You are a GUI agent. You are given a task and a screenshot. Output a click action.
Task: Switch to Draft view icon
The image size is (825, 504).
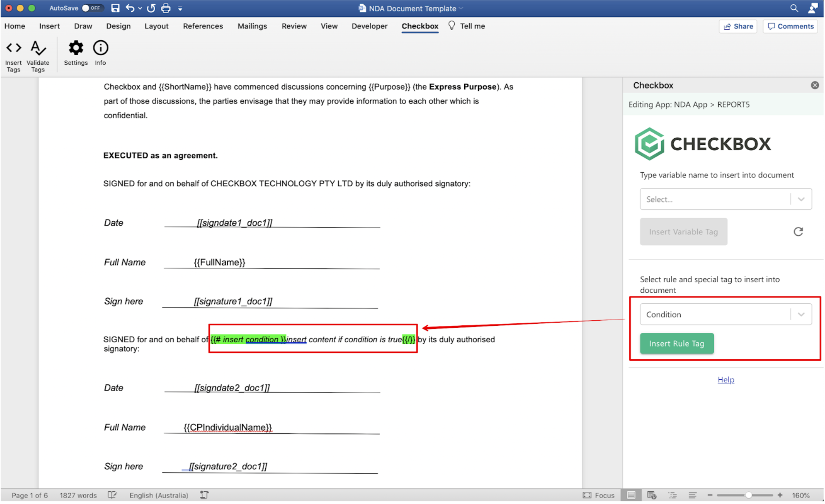pos(692,495)
